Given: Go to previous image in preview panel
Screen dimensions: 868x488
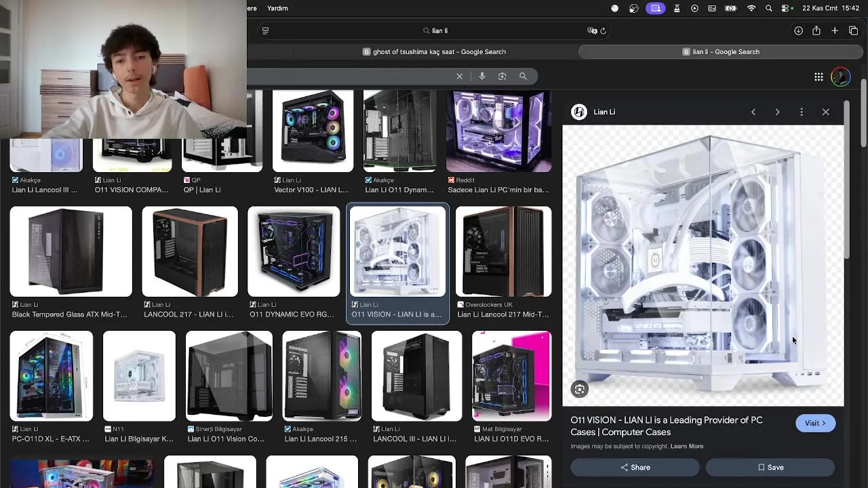Looking at the screenshot, I should (x=753, y=112).
